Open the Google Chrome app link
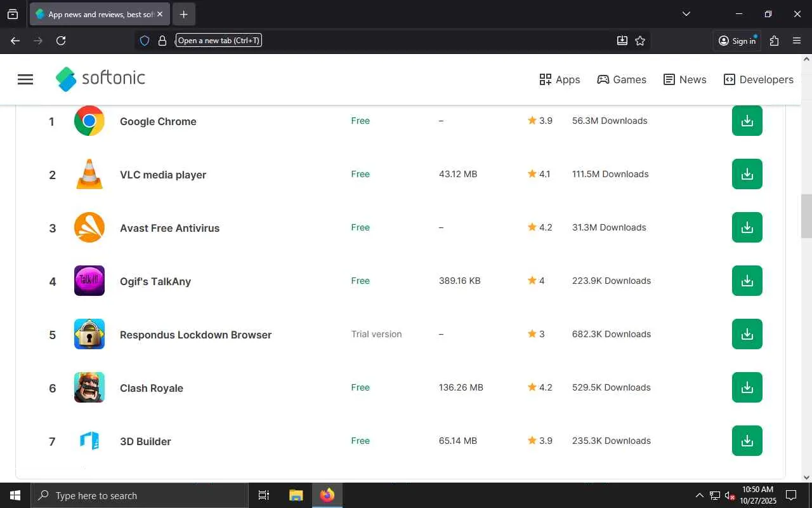The width and height of the screenshot is (812, 508). click(x=158, y=121)
